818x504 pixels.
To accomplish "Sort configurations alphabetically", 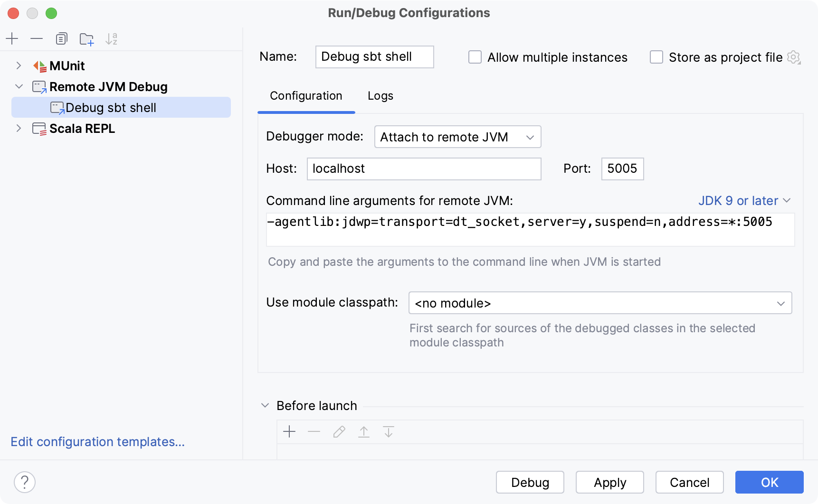I will click(x=111, y=38).
